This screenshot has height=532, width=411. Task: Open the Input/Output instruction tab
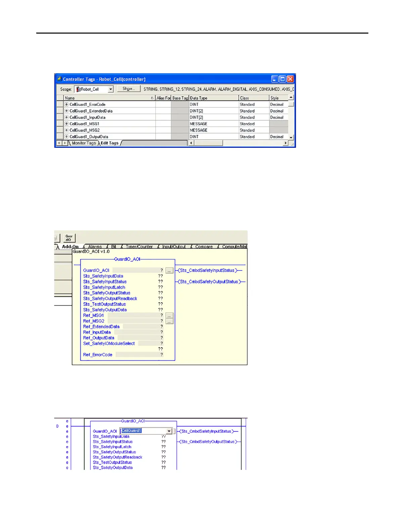click(x=174, y=247)
